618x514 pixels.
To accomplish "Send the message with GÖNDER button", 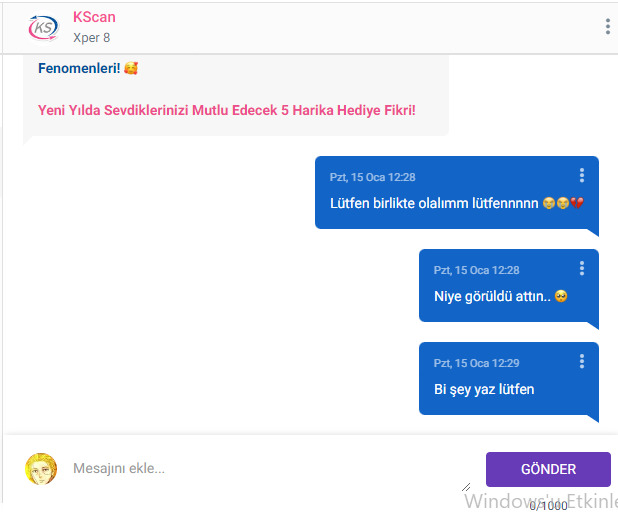I will [x=548, y=469].
